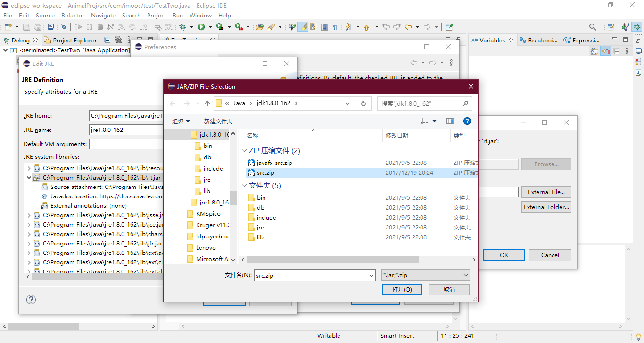
Task: Launch Debug using the green bug toolbar icon
Action: click(x=182, y=27)
